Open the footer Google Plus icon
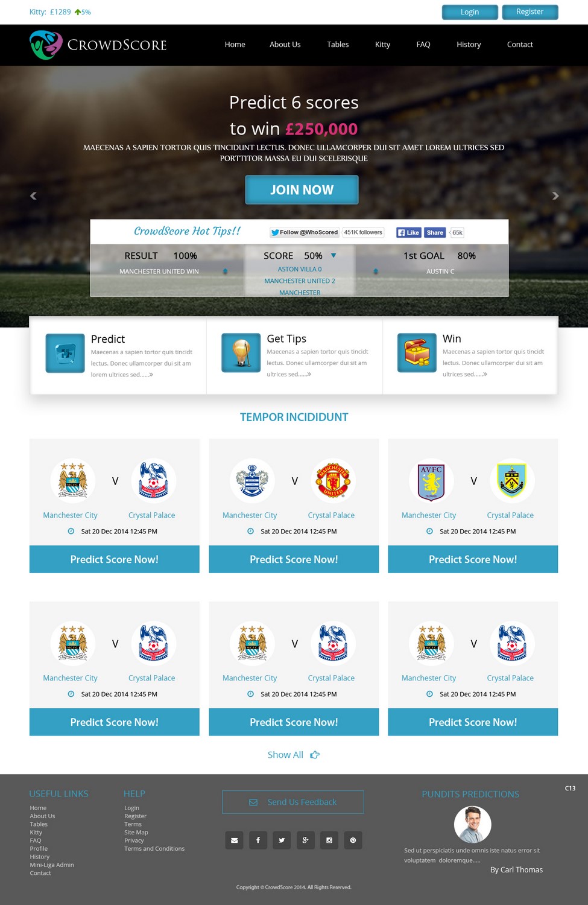This screenshot has height=905, width=588. (x=306, y=840)
